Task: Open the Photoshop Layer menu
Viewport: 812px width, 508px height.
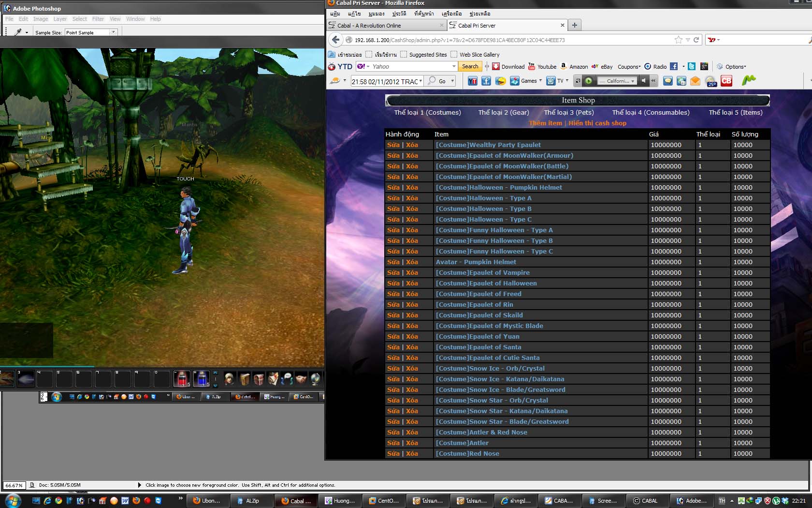Action: 60,19
